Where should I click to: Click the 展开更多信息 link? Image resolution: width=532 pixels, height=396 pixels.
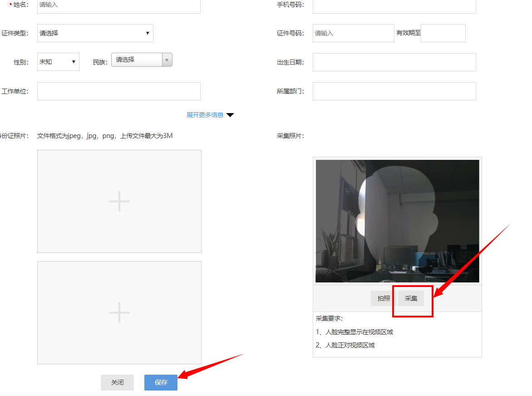tap(205, 115)
